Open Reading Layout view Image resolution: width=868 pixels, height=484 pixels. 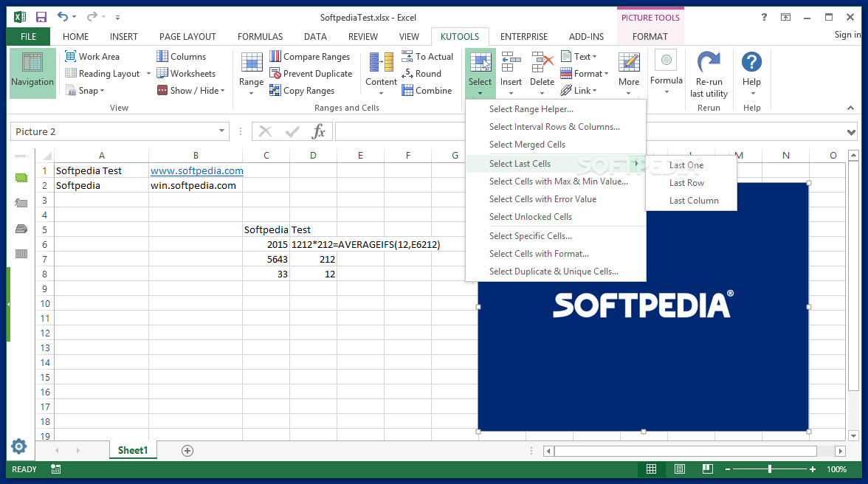(x=103, y=74)
